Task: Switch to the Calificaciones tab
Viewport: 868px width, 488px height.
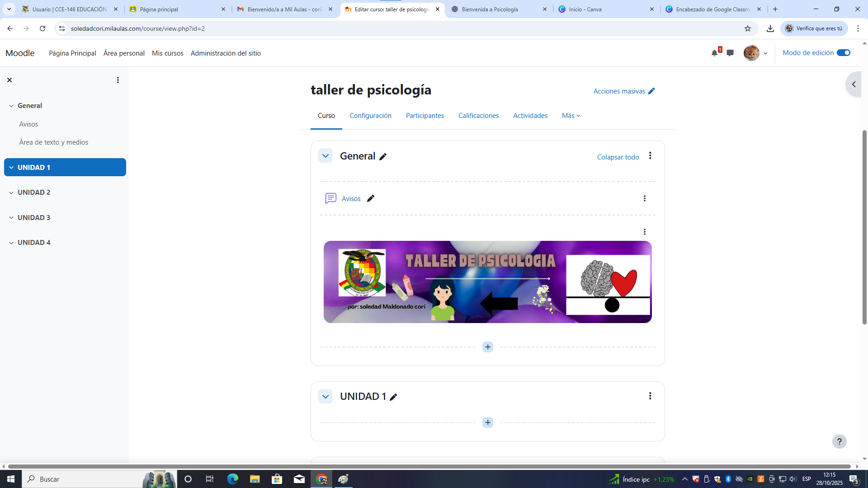Action: [478, 116]
